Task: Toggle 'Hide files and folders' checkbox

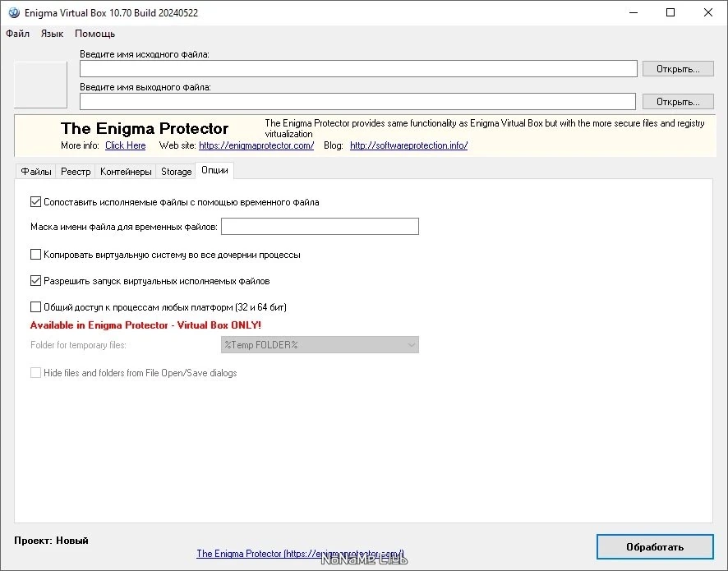Action: 35,373
